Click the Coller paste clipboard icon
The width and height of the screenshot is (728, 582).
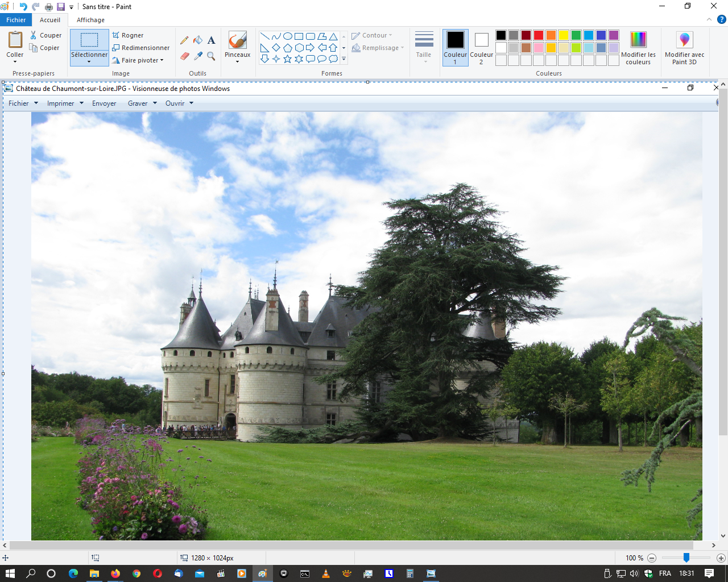click(x=15, y=40)
